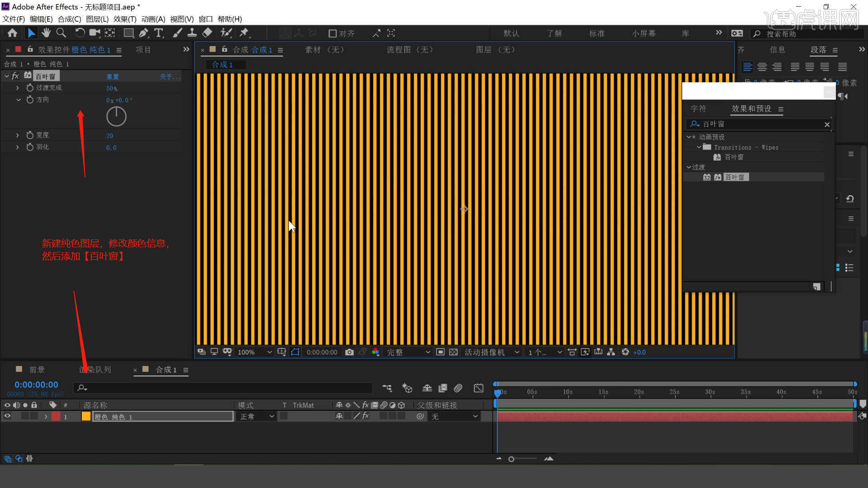The width and height of the screenshot is (868, 488).
Task: Select the Roto Brush tool
Action: tap(226, 33)
